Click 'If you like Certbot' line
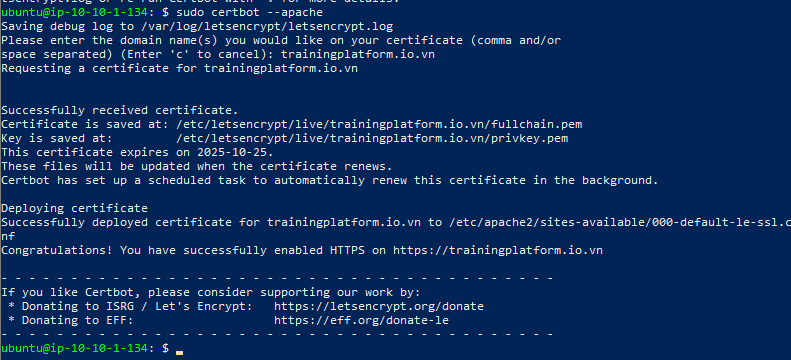 click(211, 292)
